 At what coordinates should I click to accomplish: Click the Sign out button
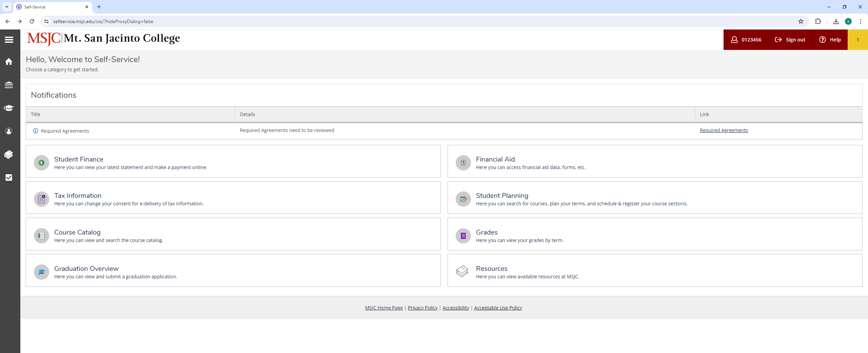pos(790,40)
